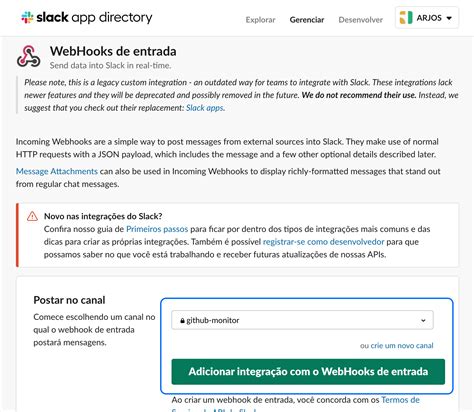The image size is (474, 412).
Task: Click the Slack logo icon
Action: coord(27,18)
